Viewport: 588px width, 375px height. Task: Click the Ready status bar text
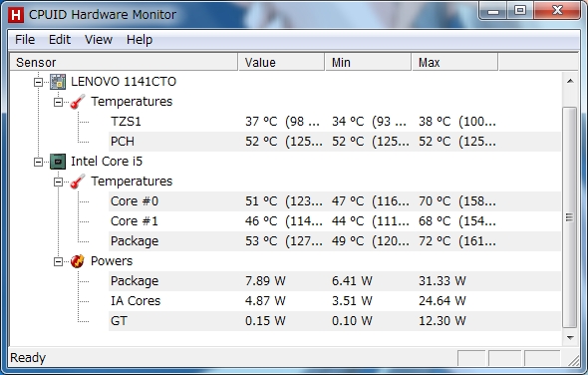pyautogui.click(x=28, y=358)
